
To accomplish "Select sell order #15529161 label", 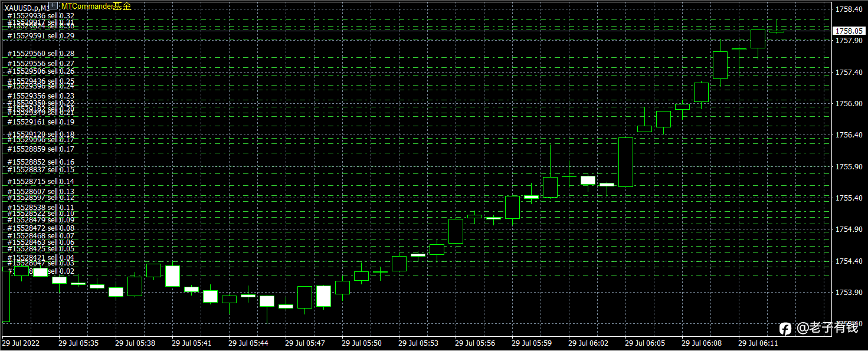I will click(x=41, y=122).
